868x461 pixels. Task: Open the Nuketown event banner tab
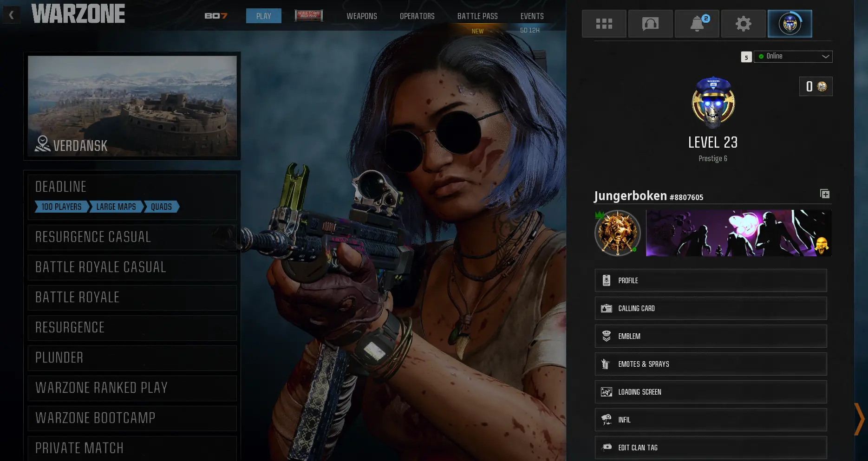309,16
